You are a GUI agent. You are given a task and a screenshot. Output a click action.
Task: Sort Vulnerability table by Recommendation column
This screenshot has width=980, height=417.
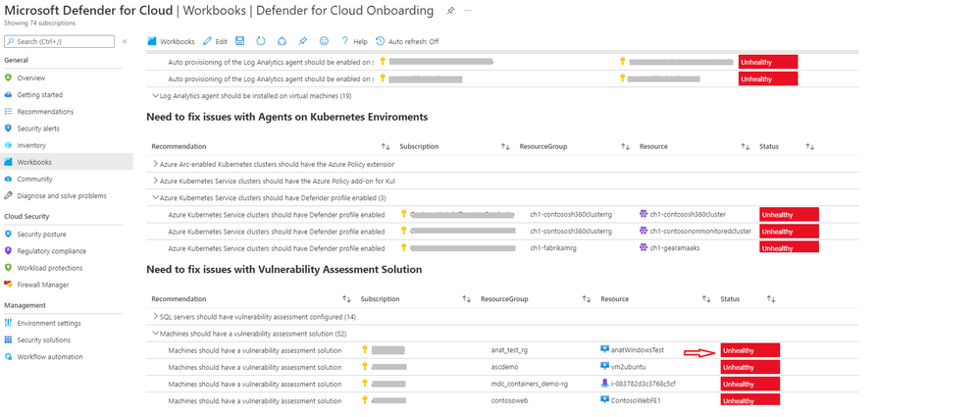coord(346,299)
